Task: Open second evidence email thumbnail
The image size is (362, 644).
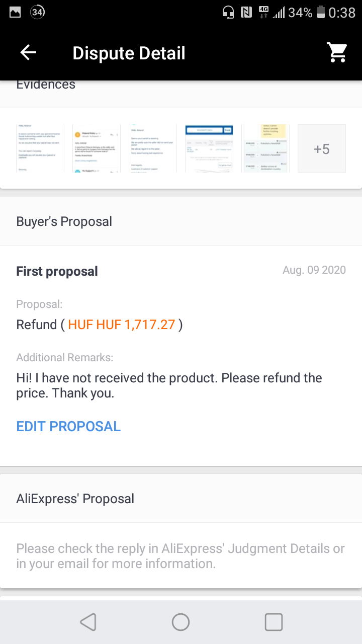Action: pos(97,148)
